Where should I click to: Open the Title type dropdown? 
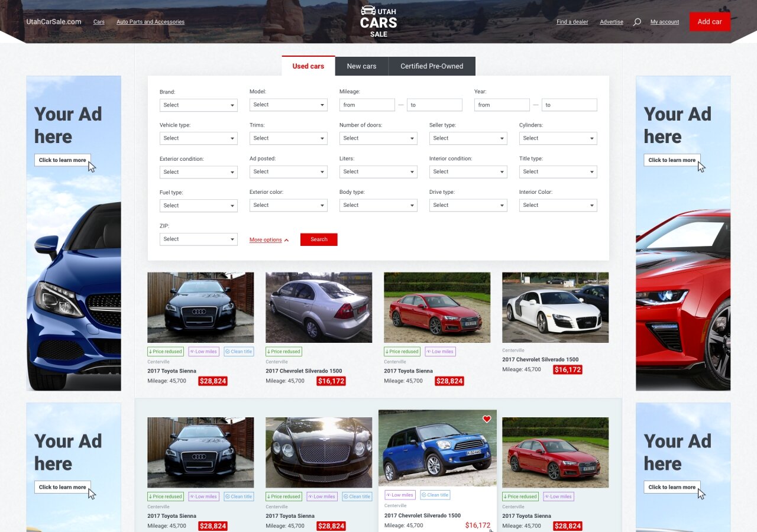558,172
